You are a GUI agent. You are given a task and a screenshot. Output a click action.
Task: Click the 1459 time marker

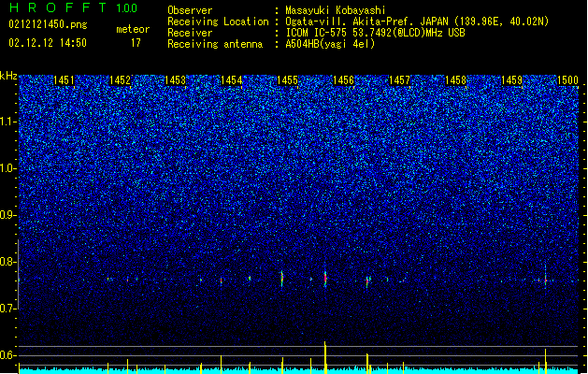(x=511, y=80)
